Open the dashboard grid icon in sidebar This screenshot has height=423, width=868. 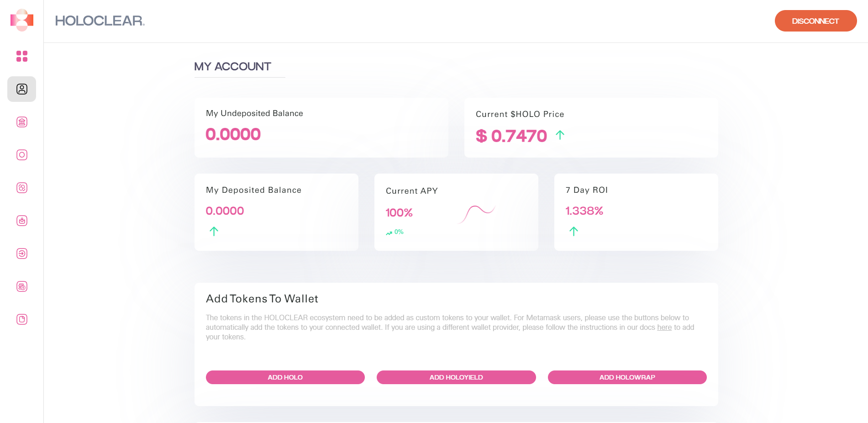[x=22, y=56]
